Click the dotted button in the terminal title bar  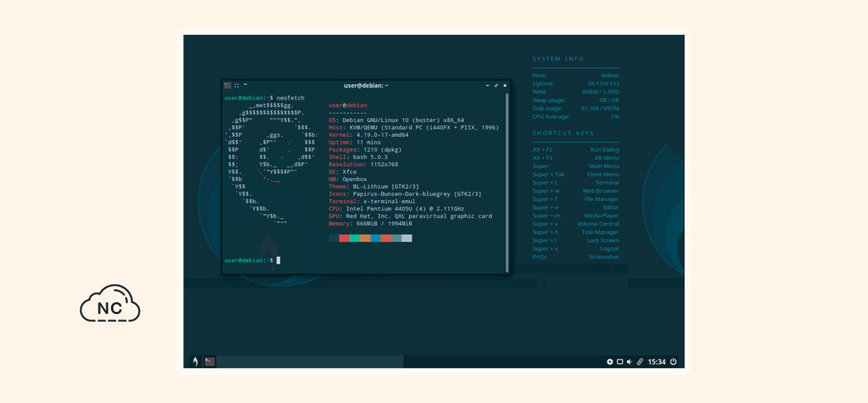click(237, 85)
